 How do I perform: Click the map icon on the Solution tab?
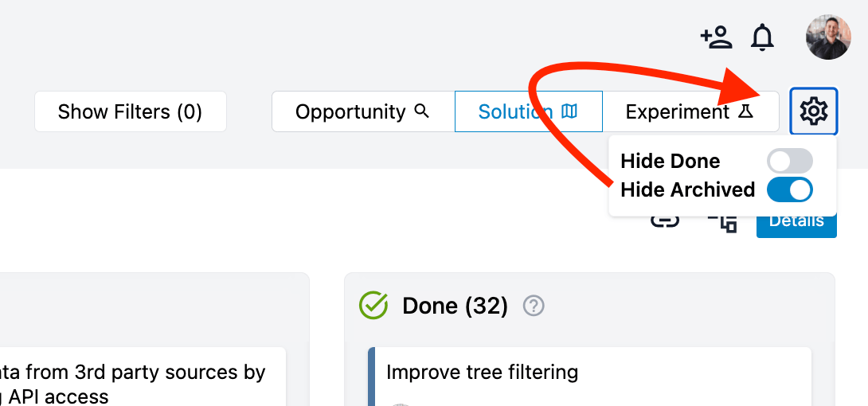click(x=569, y=111)
